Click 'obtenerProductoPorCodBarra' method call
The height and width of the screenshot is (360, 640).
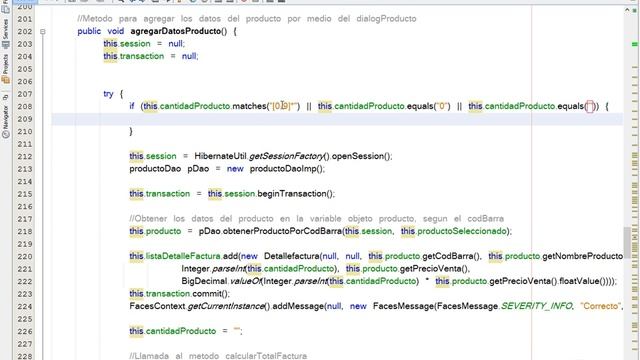coord(282,231)
